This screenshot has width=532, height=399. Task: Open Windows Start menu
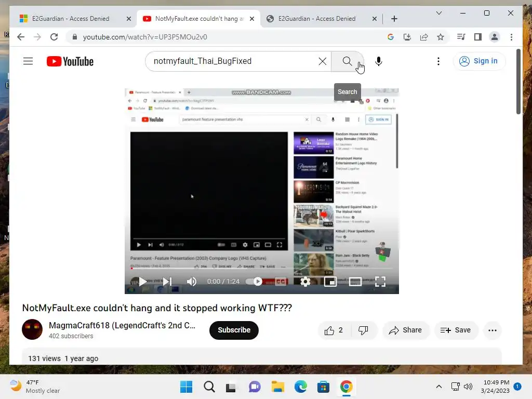click(186, 387)
